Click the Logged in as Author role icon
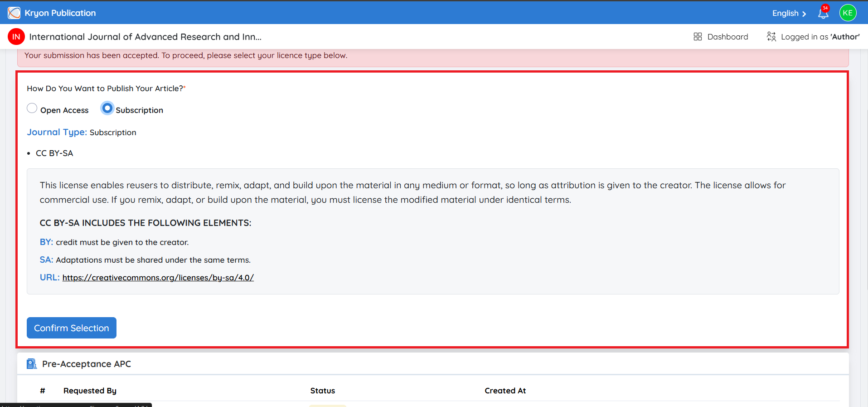The height and width of the screenshot is (407, 868). [771, 37]
